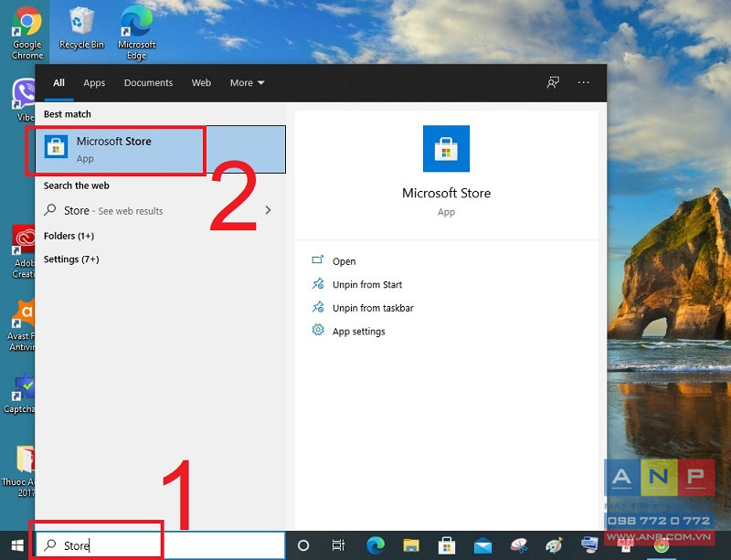Open the Captcha desktop shortcut

19,394
